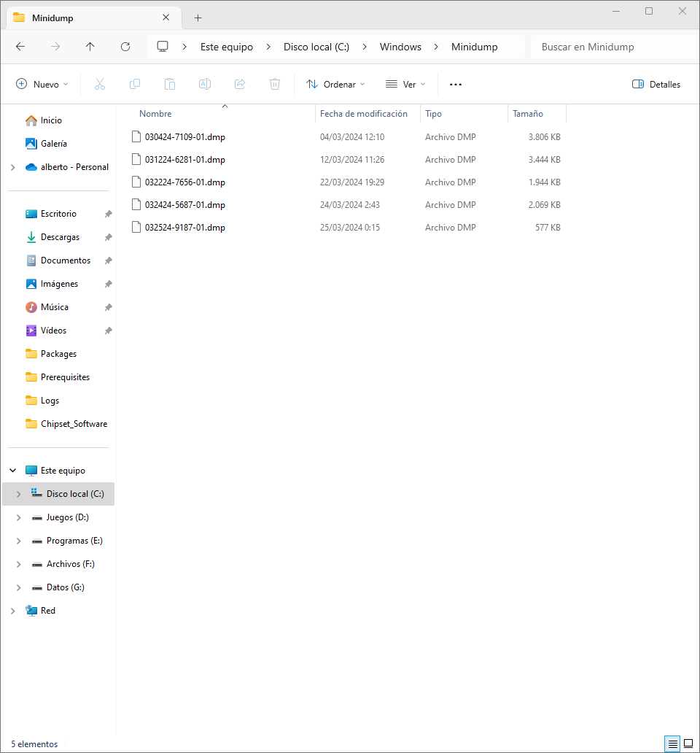This screenshot has height=753, width=700.
Task: Toggle the Detalles pane
Action: [x=656, y=85]
